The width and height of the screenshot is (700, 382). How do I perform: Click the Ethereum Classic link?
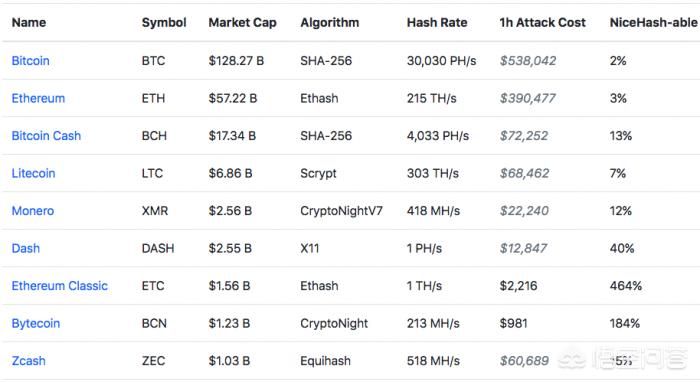[60, 286]
